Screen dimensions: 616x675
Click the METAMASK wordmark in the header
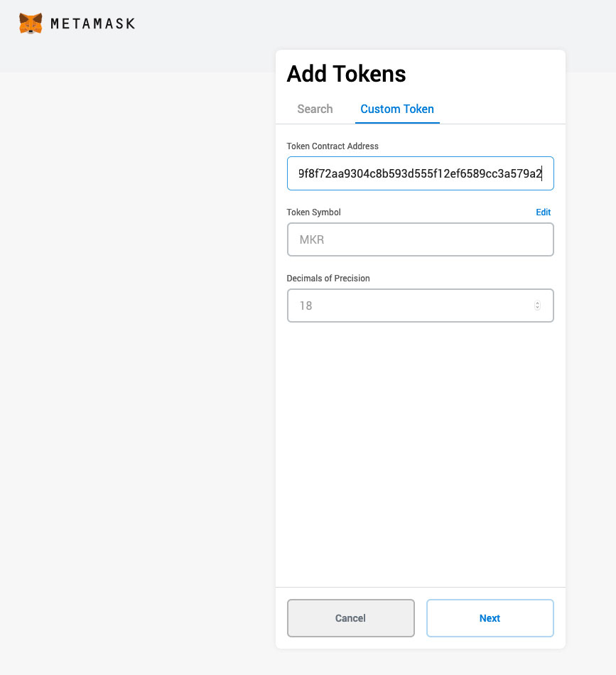tap(92, 22)
